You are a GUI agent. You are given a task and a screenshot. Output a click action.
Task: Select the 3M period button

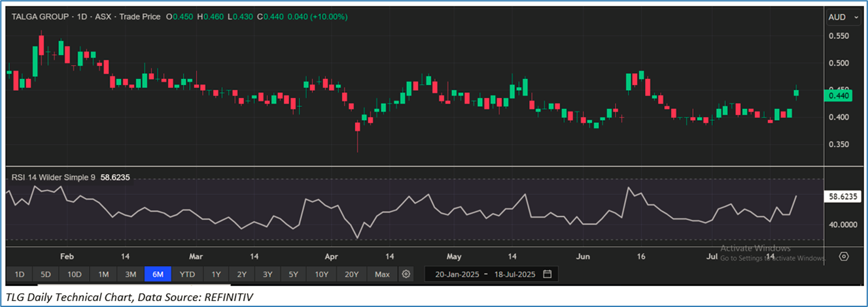point(130,274)
